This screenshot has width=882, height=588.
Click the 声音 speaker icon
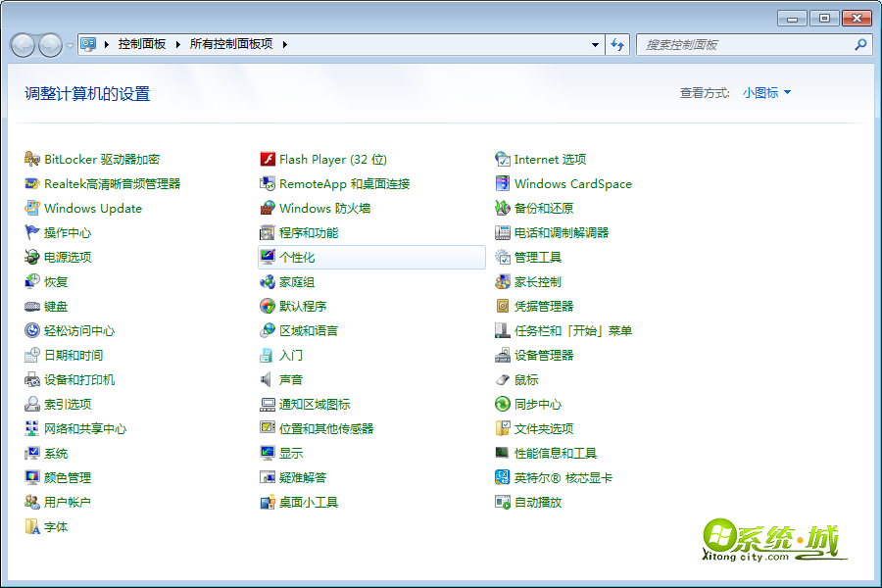click(x=268, y=379)
